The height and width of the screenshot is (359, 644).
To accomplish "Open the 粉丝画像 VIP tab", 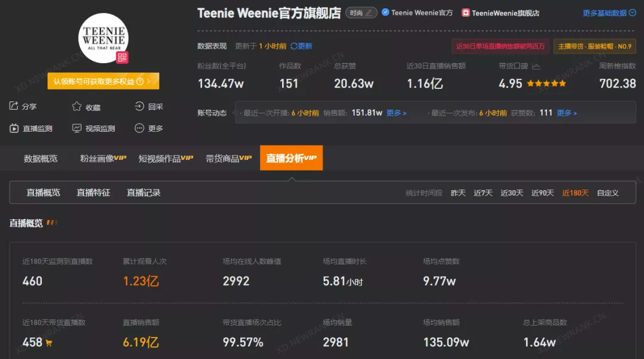I will pos(103,158).
